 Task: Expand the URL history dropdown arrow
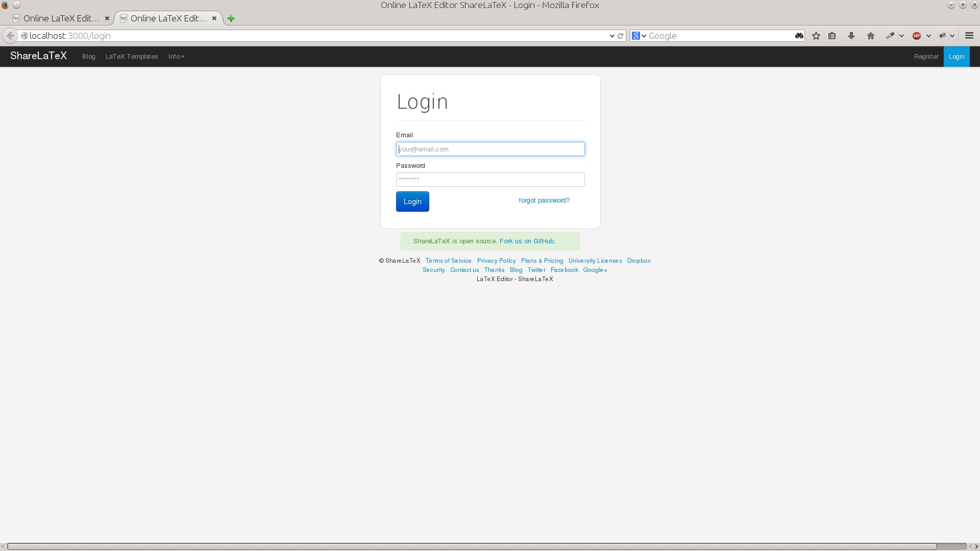tap(612, 36)
